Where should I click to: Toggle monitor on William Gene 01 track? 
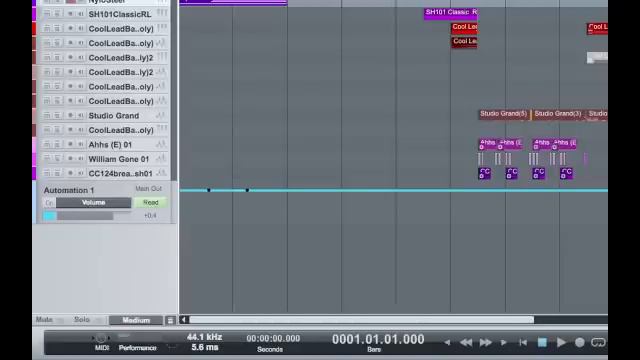80,159
